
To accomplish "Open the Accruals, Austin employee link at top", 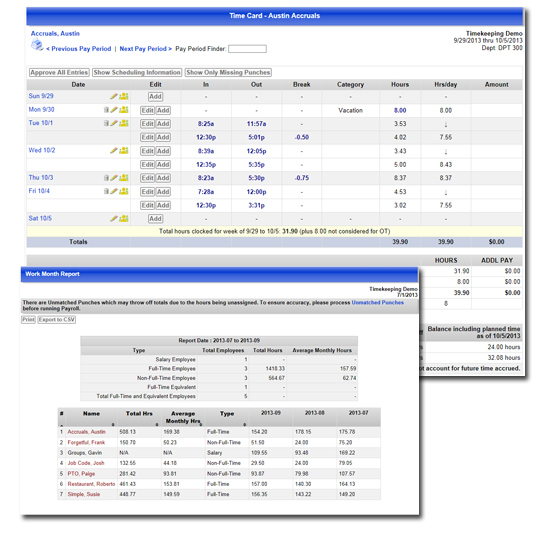I will pos(55,34).
